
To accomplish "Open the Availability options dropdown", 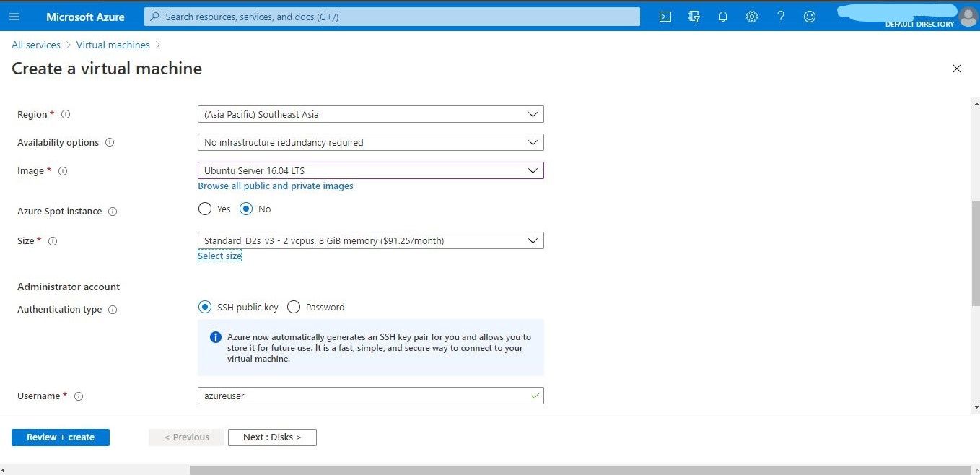I will (370, 141).
